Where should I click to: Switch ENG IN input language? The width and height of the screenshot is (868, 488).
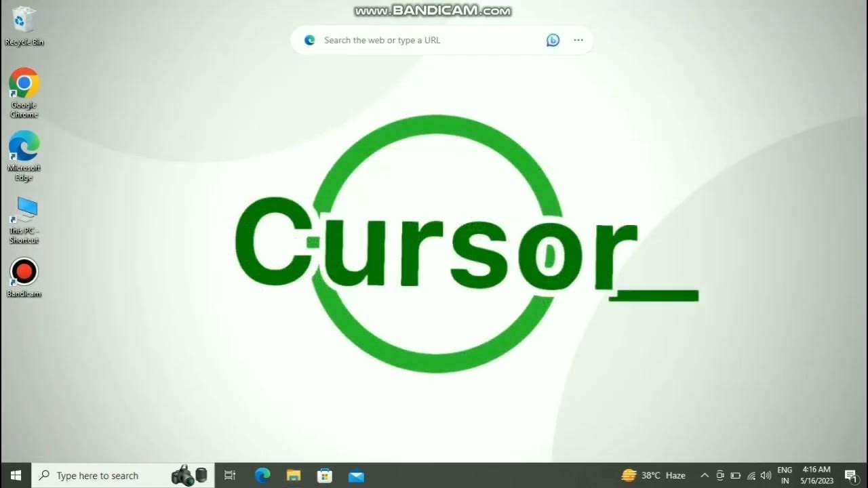coord(785,475)
